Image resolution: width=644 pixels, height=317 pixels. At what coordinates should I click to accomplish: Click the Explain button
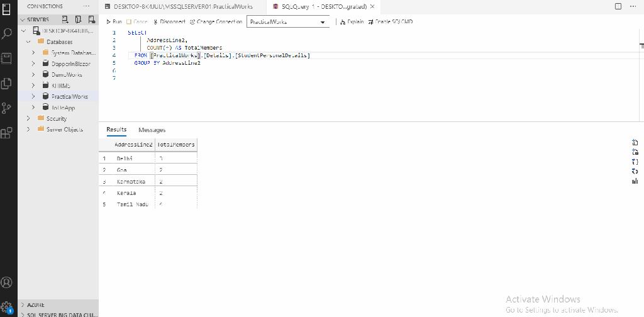[352, 21]
